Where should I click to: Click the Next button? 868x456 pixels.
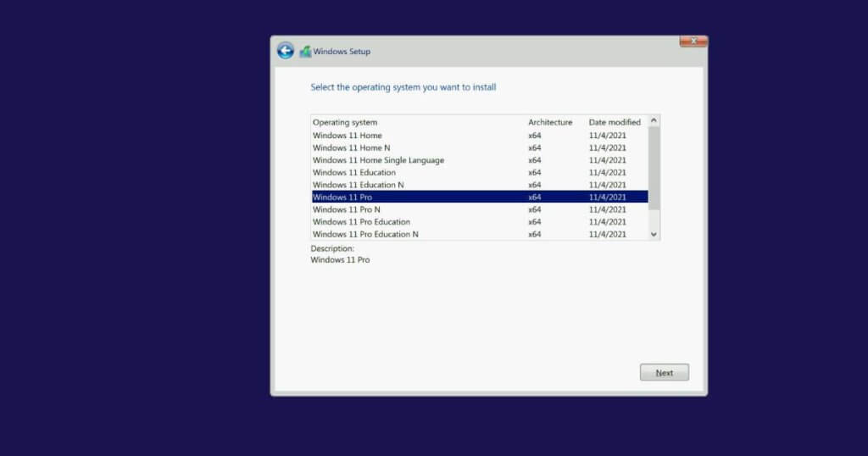pos(664,373)
